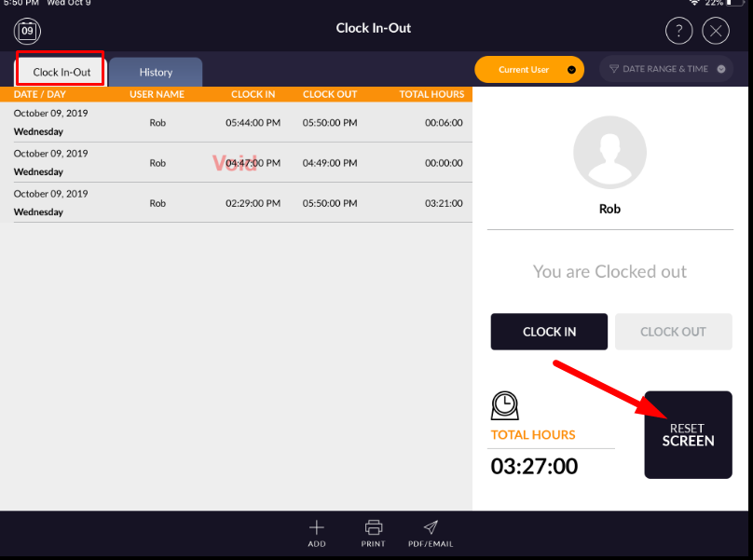Click the Current User dropdown arrow
This screenshot has height=560, width=753.
pyautogui.click(x=571, y=70)
